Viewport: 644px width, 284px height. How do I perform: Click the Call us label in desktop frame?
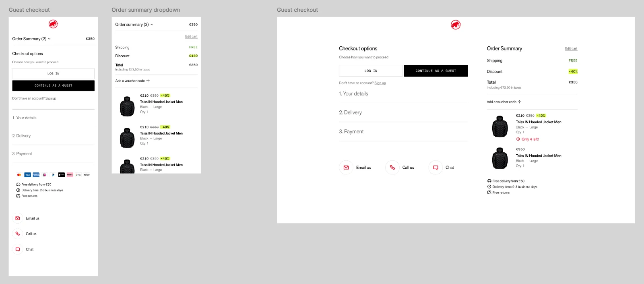click(408, 168)
